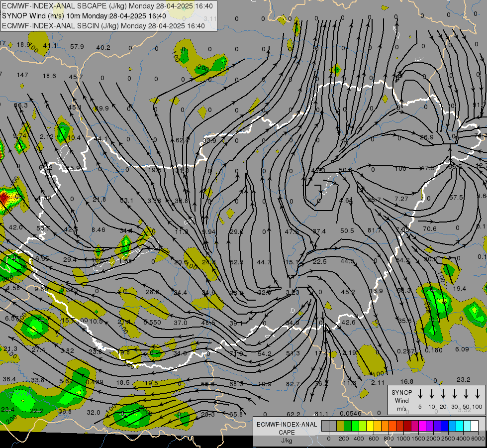Image resolution: width=487 pixels, height=448 pixels.
Task: Click the map value 7.27
Action: click(x=401, y=198)
